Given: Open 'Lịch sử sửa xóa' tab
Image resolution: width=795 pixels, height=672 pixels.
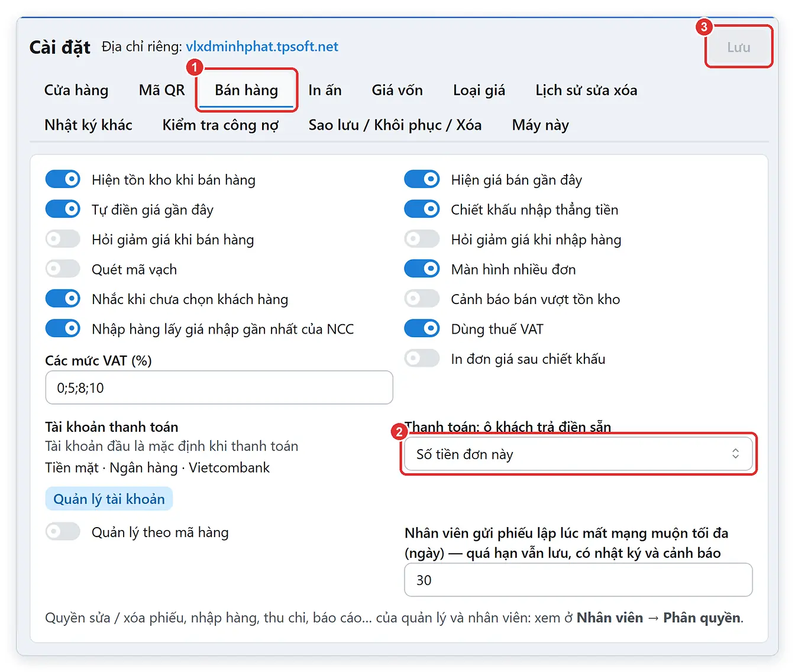Looking at the screenshot, I should pos(586,91).
